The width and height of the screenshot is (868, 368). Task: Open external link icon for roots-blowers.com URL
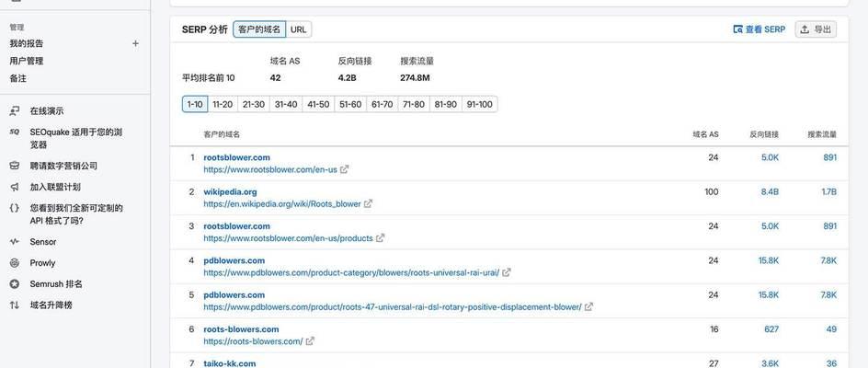(310, 341)
